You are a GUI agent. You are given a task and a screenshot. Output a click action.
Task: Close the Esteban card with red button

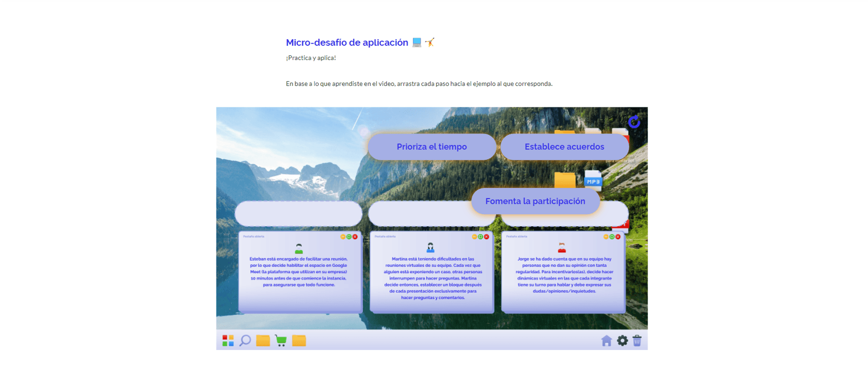point(355,237)
